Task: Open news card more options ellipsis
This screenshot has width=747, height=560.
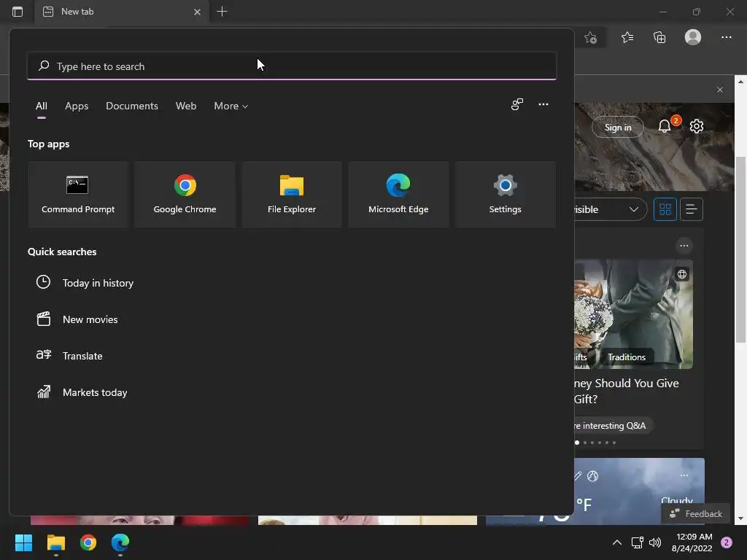Action: (x=684, y=246)
